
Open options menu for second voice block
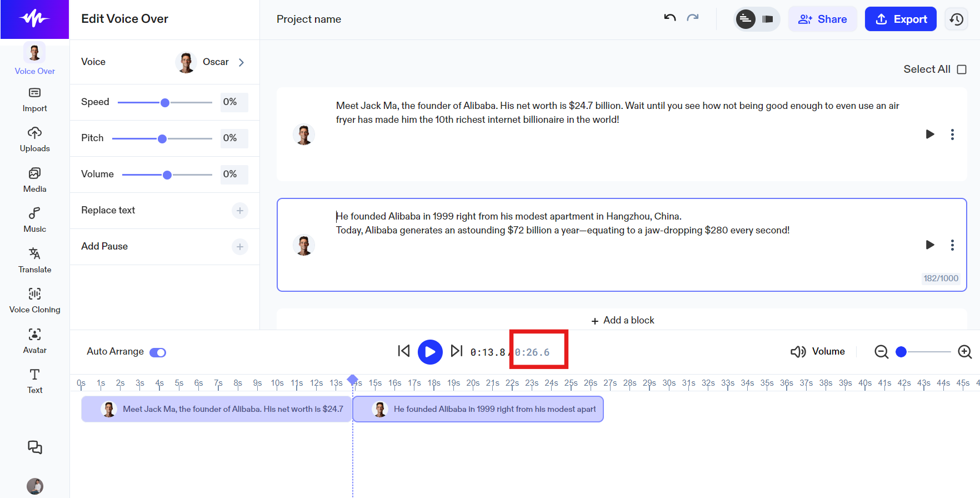[x=952, y=245]
